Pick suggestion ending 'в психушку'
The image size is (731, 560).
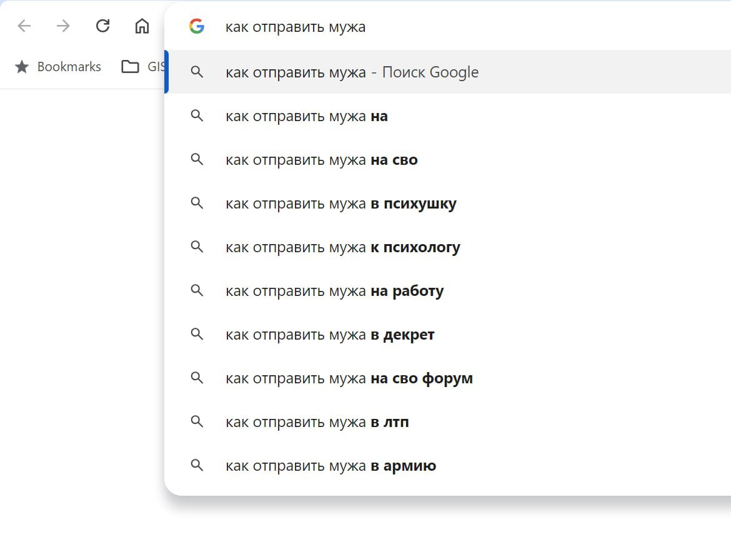(x=341, y=204)
